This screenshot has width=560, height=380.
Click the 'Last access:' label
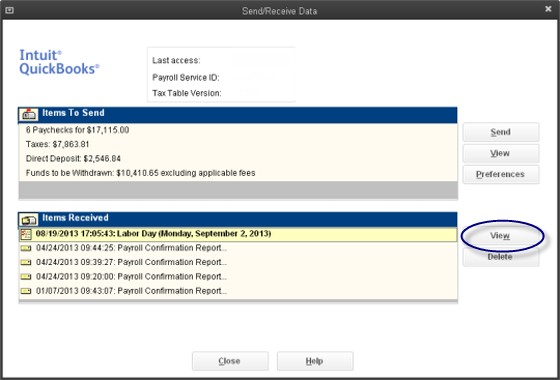(x=176, y=60)
